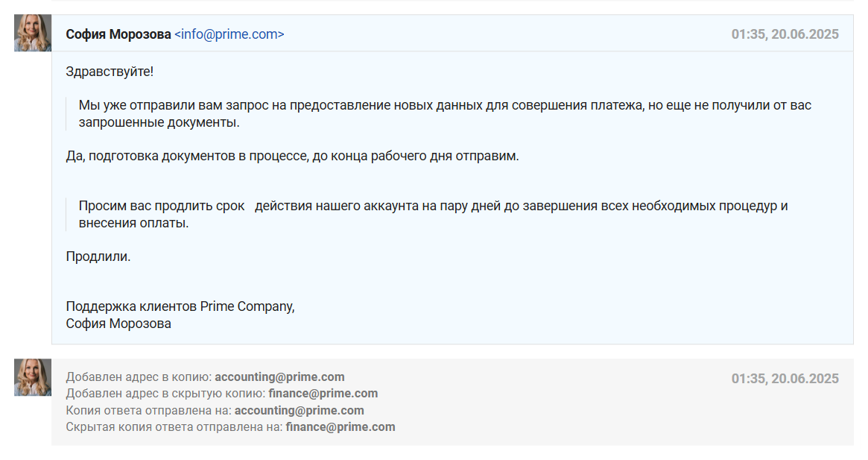The image size is (868, 460).
Task: Click the avatar next to the copy-address log
Action: 33,377
